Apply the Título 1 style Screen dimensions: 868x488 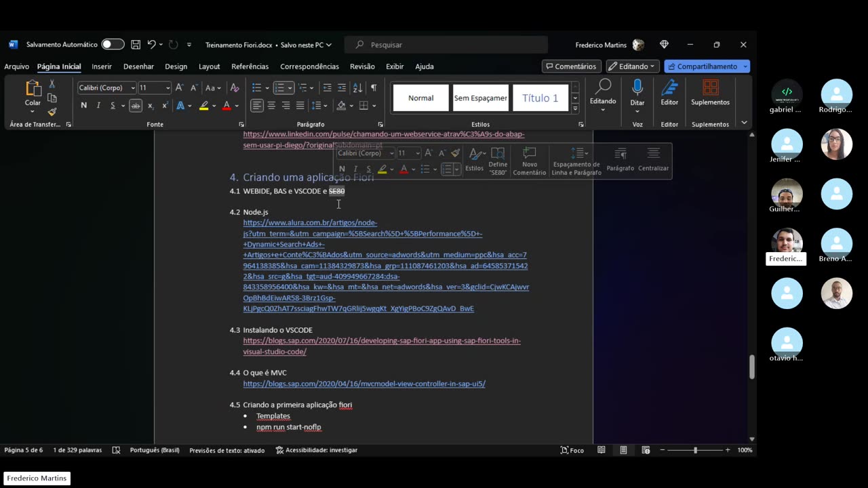(x=540, y=98)
